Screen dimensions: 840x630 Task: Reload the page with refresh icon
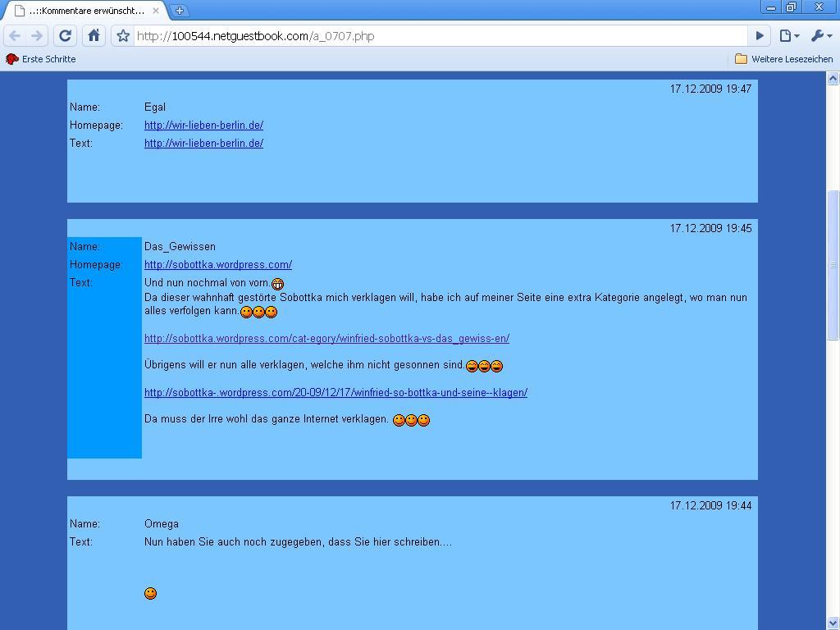point(66,36)
